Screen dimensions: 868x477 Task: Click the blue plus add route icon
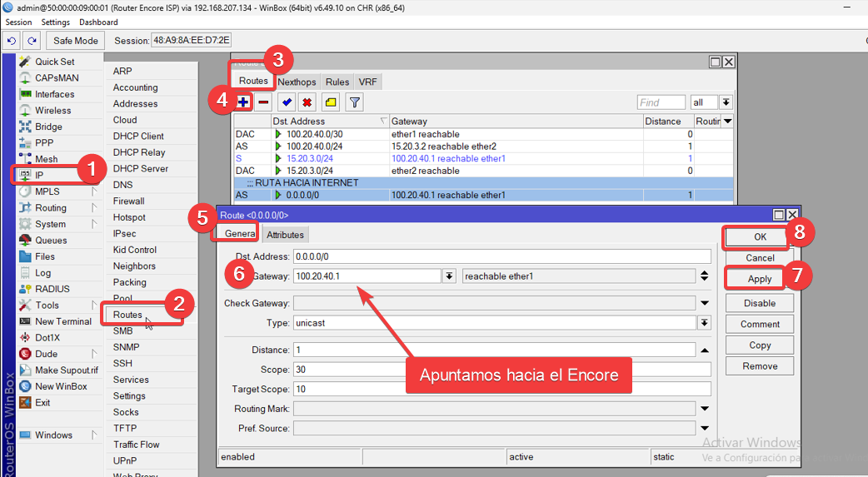(243, 102)
